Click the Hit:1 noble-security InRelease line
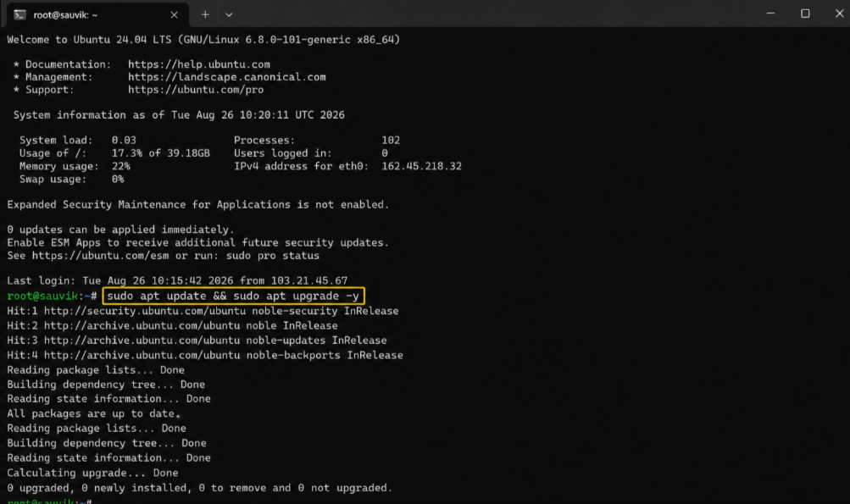The width and height of the screenshot is (850, 504). (x=203, y=311)
